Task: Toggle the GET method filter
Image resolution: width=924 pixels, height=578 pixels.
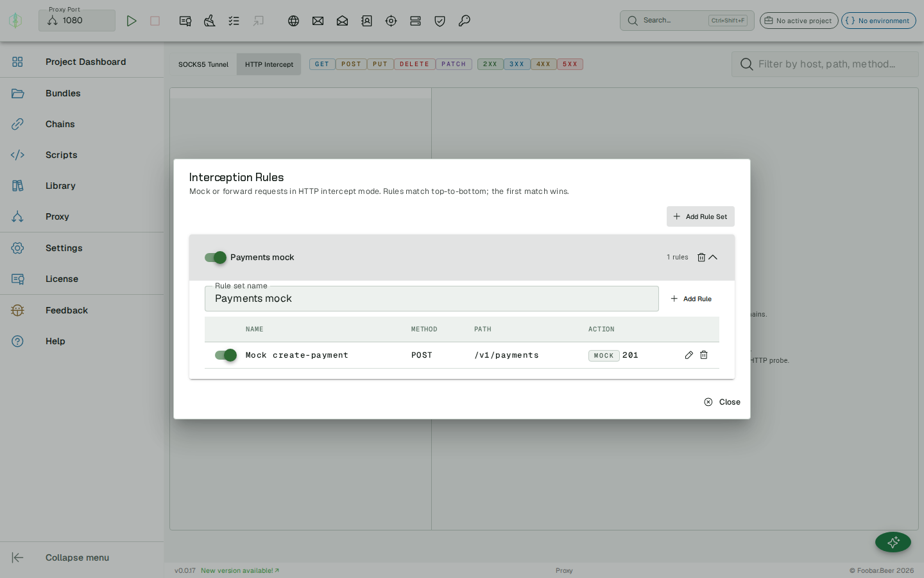Action: (322, 64)
